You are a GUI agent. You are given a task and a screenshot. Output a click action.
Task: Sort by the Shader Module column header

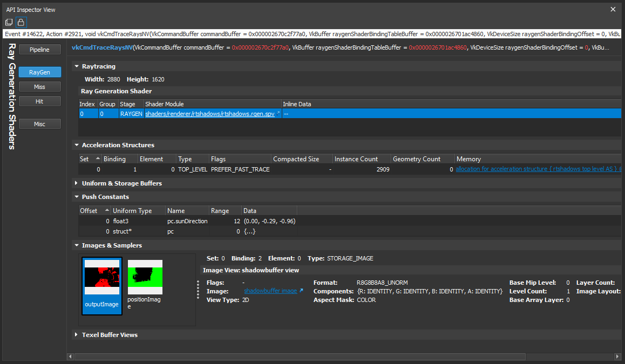(x=213, y=104)
